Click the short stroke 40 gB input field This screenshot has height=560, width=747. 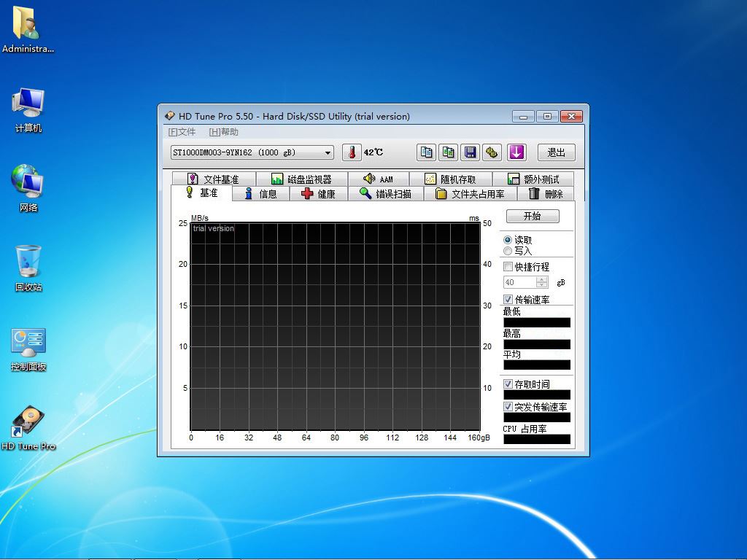(x=519, y=282)
